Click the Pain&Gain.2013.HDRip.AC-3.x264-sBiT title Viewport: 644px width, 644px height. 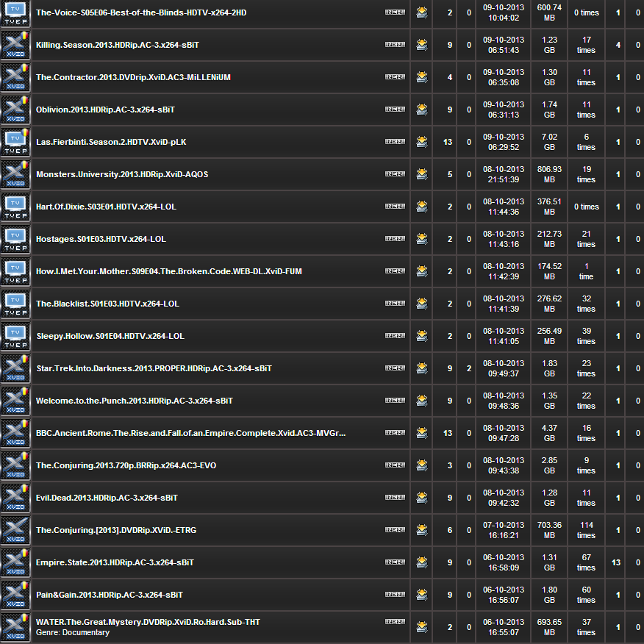point(110,595)
